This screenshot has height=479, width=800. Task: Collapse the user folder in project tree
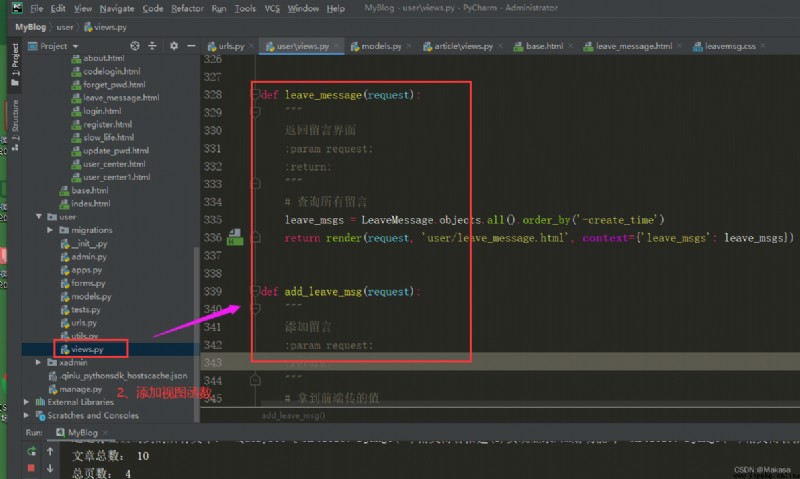click(39, 217)
